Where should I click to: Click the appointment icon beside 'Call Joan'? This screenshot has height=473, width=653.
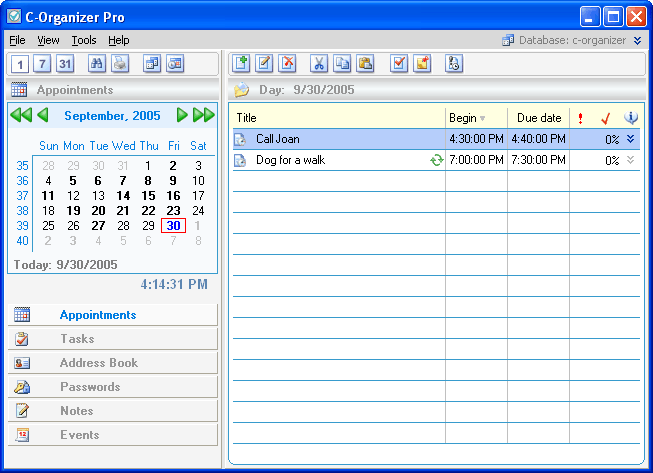[x=240, y=139]
